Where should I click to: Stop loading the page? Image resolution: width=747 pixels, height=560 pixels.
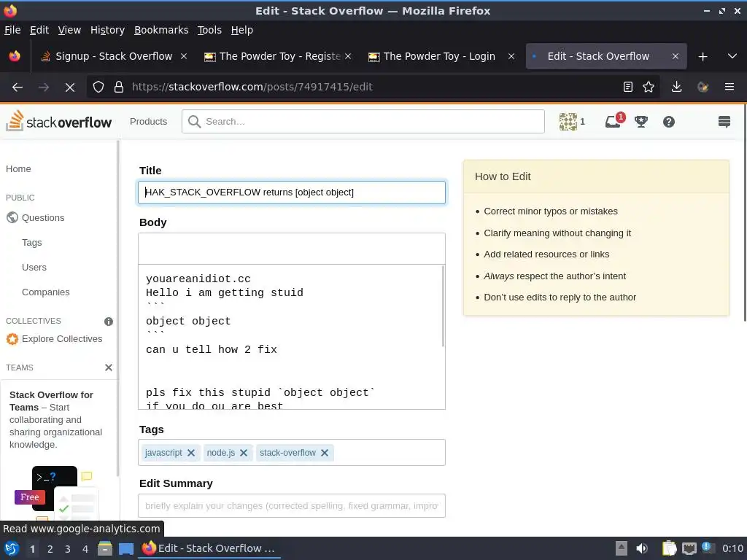(x=69, y=87)
